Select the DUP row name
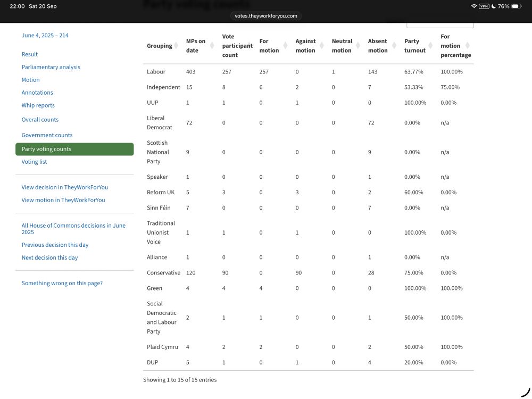 coord(153,362)
